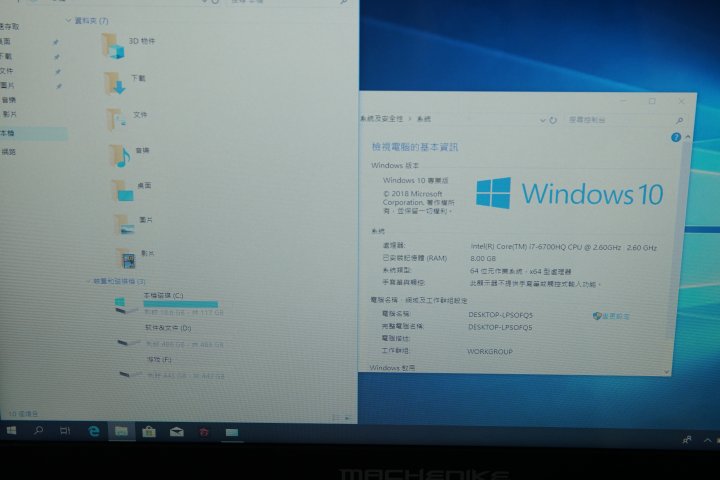Screen dimensions: 720x480
Task: Click the 10 個項目 status bar text
Action: click(x=23, y=414)
